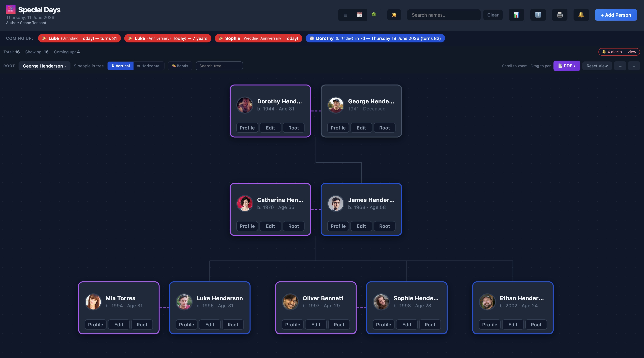Switch to the list view icon
The width and height of the screenshot is (644, 358).
coord(345,15)
